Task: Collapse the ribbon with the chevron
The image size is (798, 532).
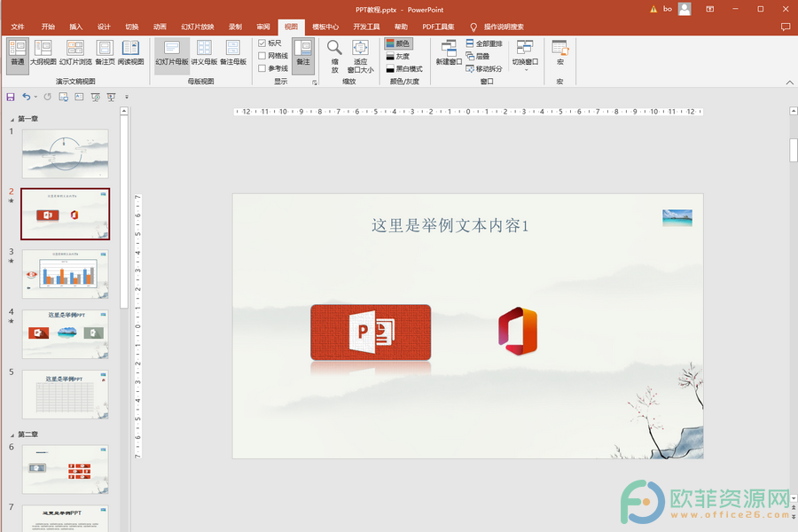Action: (789, 82)
